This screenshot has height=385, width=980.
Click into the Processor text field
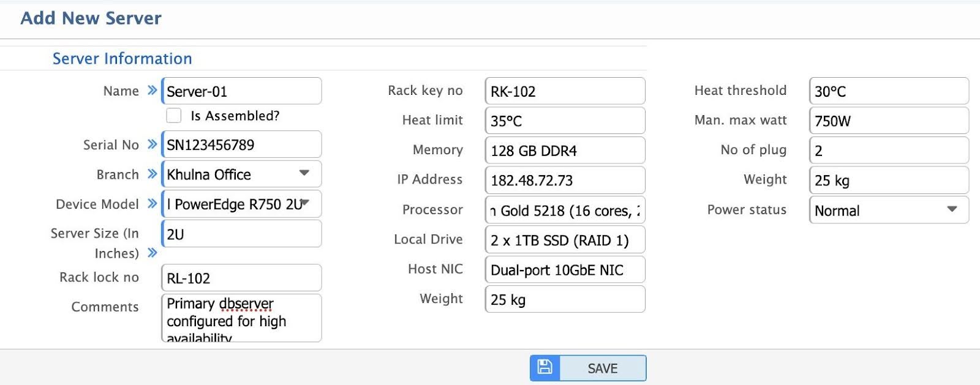565,211
